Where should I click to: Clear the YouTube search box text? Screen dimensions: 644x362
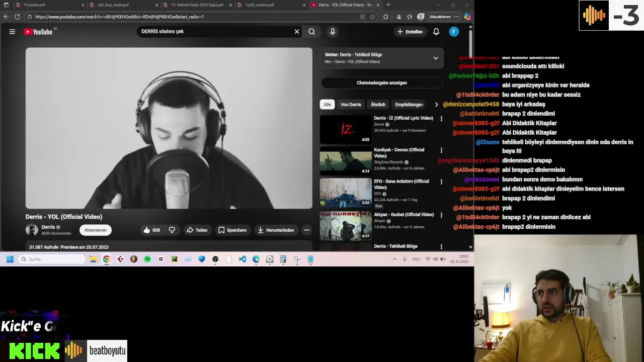click(297, 32)
